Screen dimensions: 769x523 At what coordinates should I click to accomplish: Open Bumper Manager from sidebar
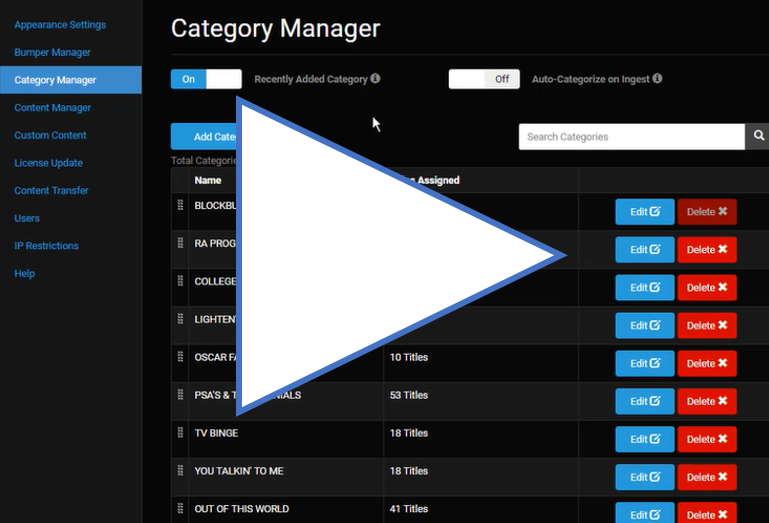tap(52, 52)
